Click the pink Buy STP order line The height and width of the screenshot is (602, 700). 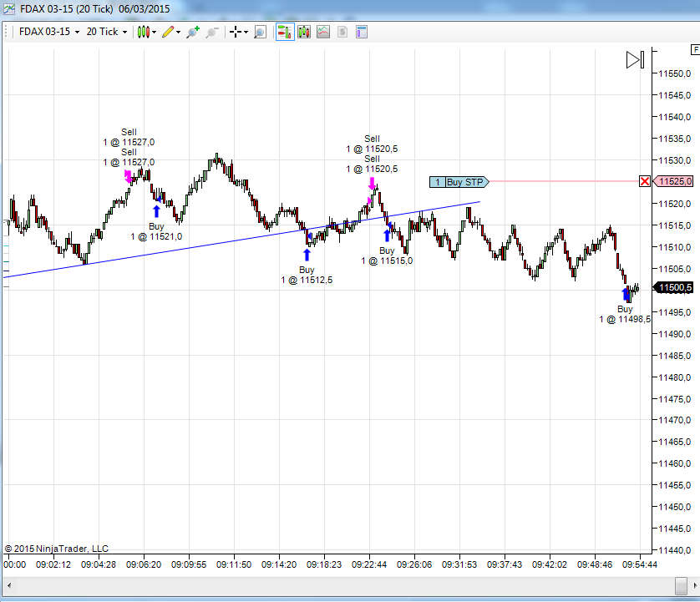(565, 181)
